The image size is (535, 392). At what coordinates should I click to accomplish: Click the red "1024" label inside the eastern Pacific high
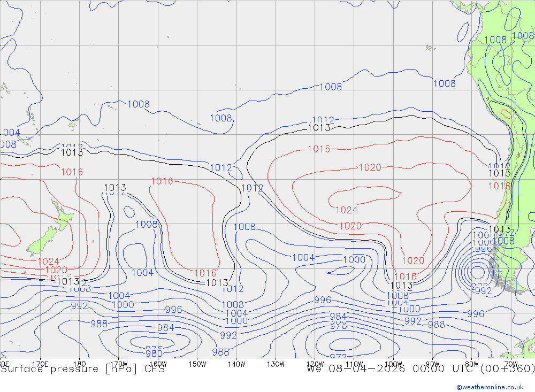pos(346,210)
